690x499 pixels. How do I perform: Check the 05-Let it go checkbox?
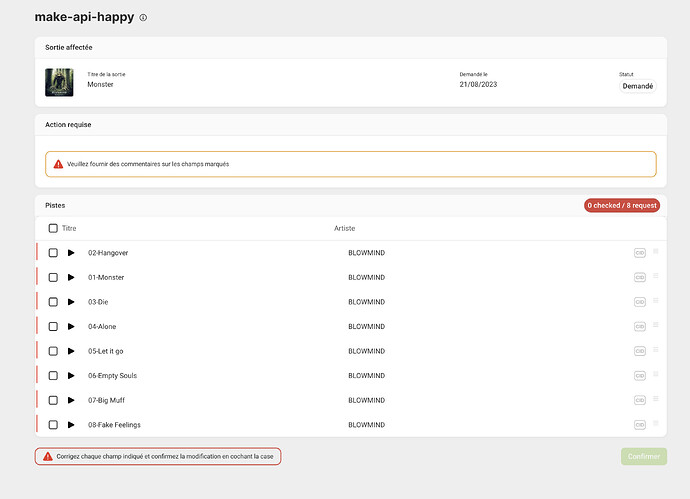click(53, 351)
